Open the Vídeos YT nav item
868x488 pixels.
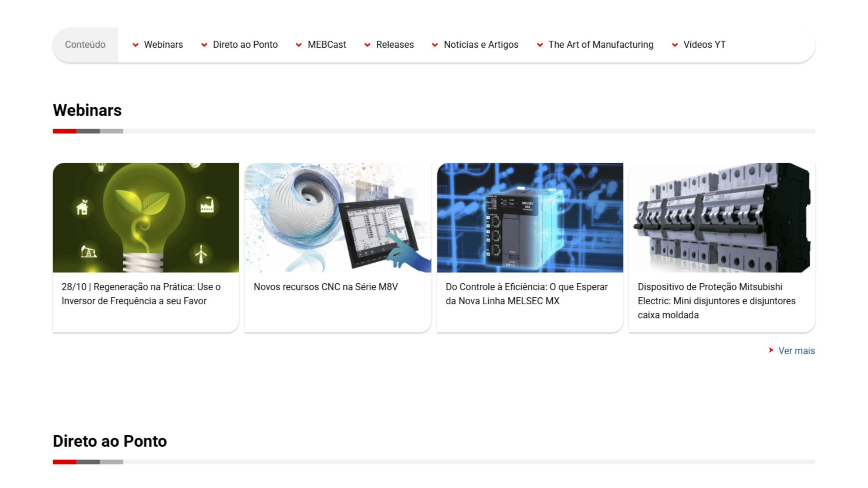[704, 45]
